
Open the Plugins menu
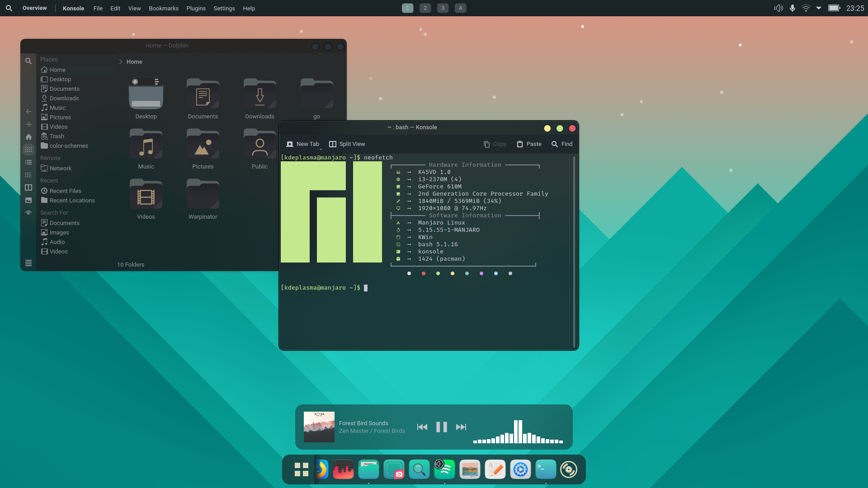[196, 8]
